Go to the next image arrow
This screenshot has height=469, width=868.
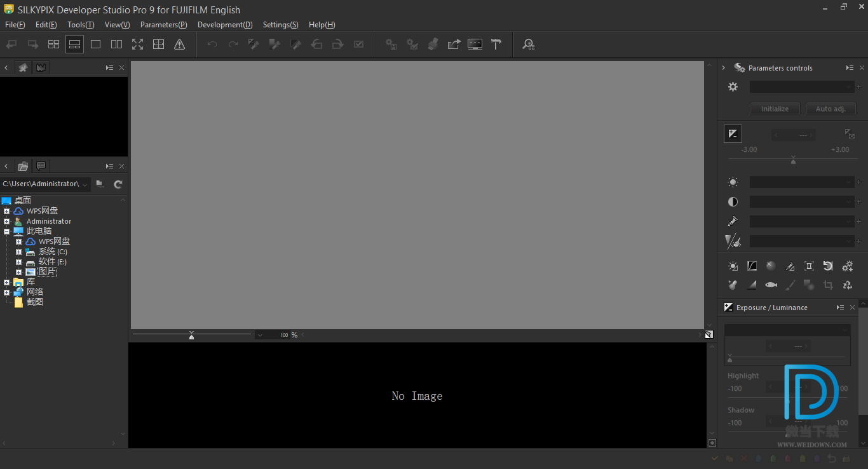point(32,44)
